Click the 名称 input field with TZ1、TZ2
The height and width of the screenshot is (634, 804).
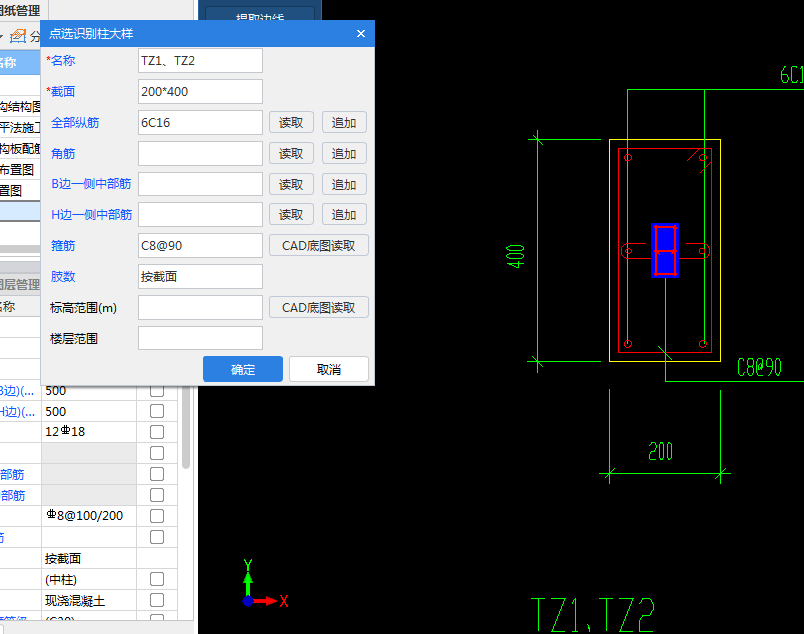pos(200,61)
